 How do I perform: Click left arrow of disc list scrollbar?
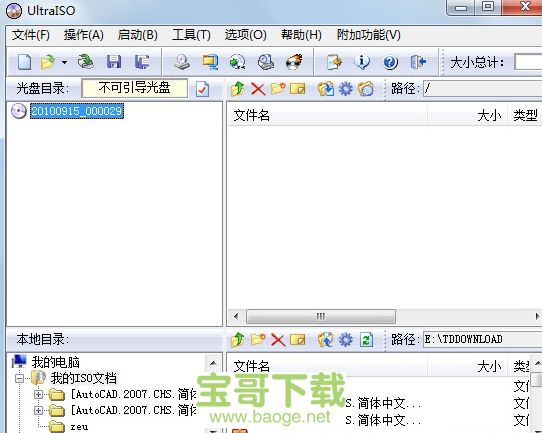tap(236, 316)
